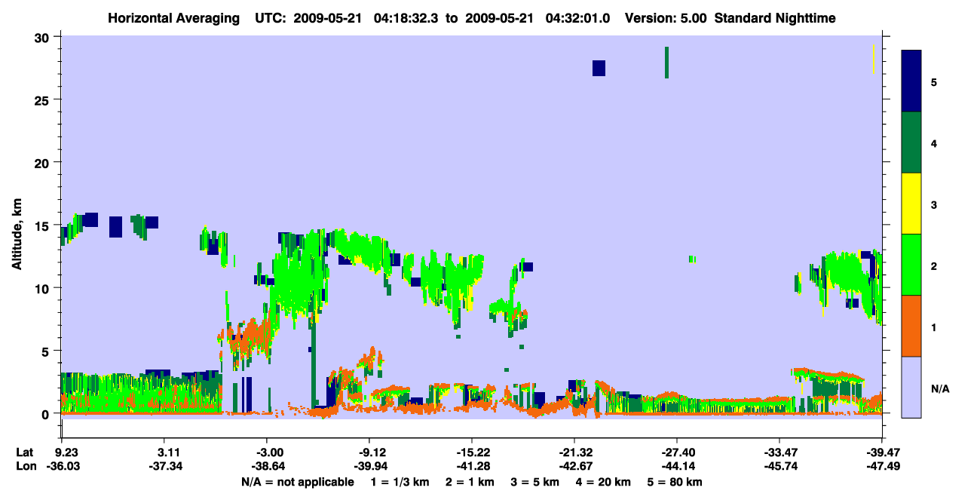The image size is (980, 503).
Task: Click the longitude value -45.74
Action: coord(780,467)
